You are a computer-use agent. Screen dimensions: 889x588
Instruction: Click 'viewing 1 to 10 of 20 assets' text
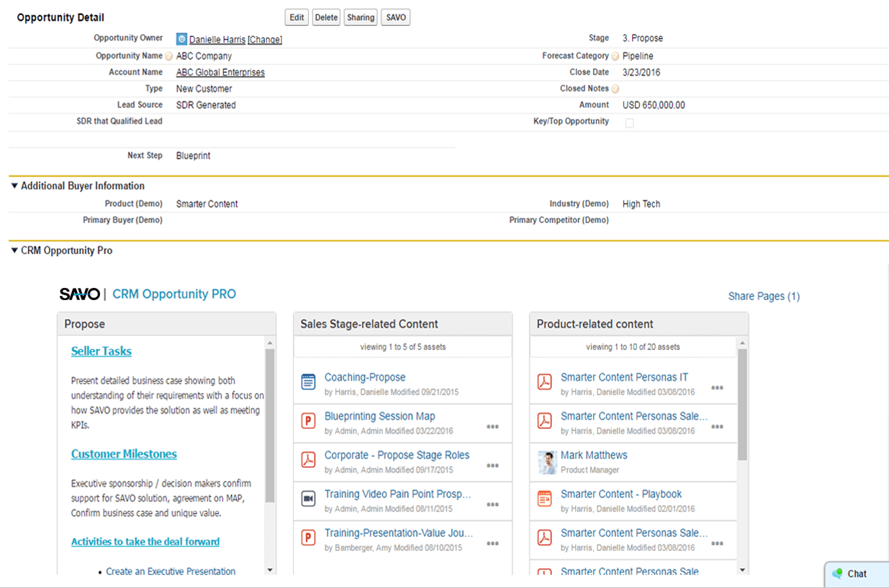coord(633,347)
